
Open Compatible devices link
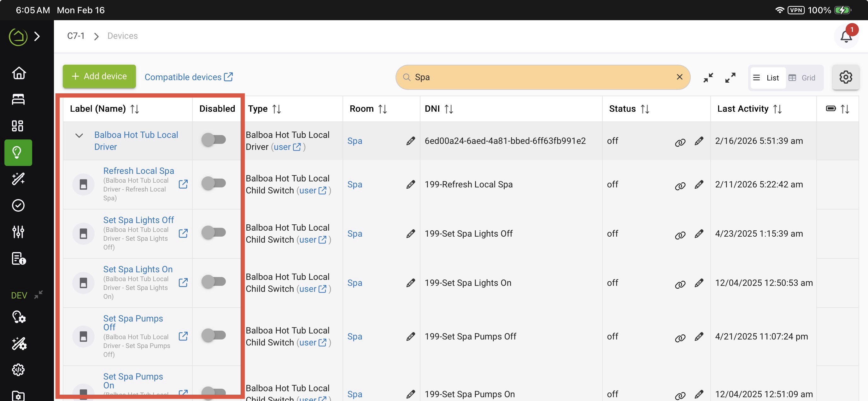coord(188,77)
